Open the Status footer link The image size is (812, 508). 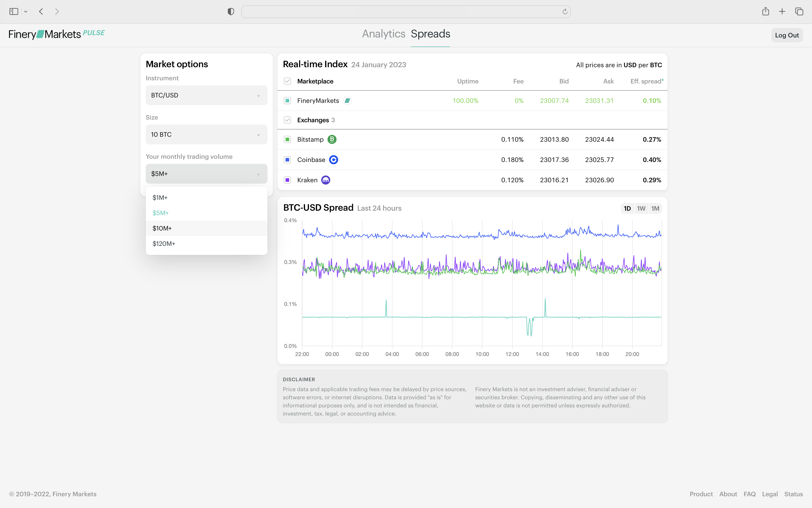click(x=794, y=494)
